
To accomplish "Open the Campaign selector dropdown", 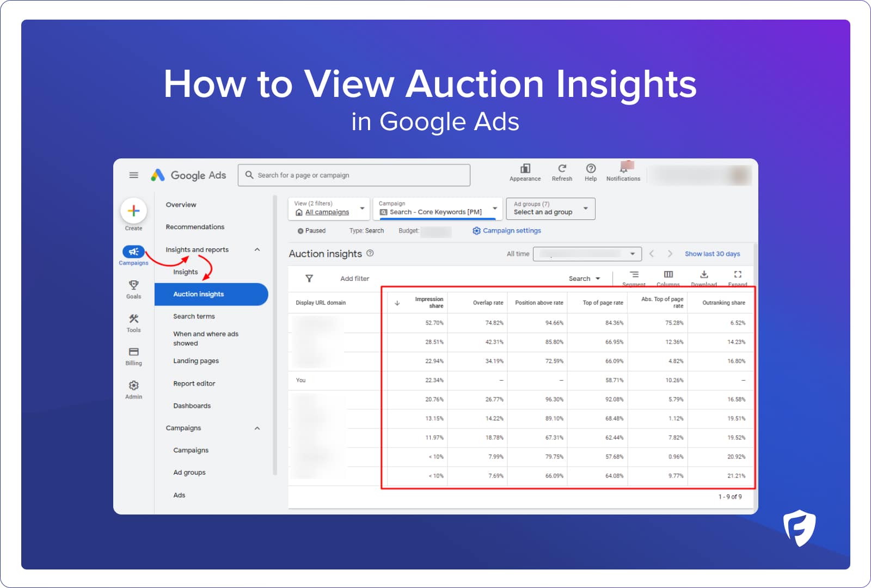I will 437,209.
